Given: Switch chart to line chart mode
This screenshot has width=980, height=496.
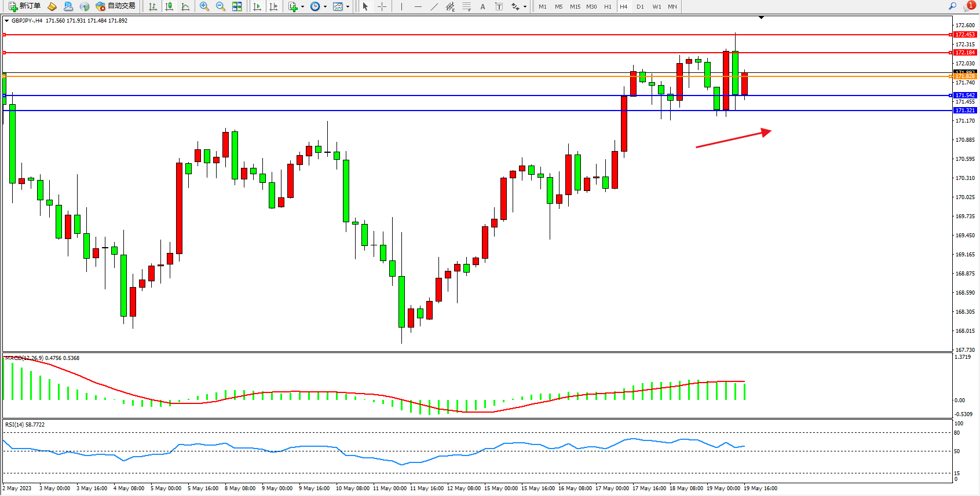Looking at the screenshot, I should tap(185, 6).
